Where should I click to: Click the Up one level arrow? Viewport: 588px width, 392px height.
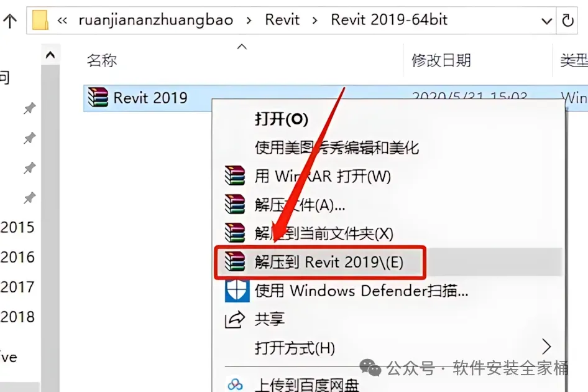click(x=10, y=21)
